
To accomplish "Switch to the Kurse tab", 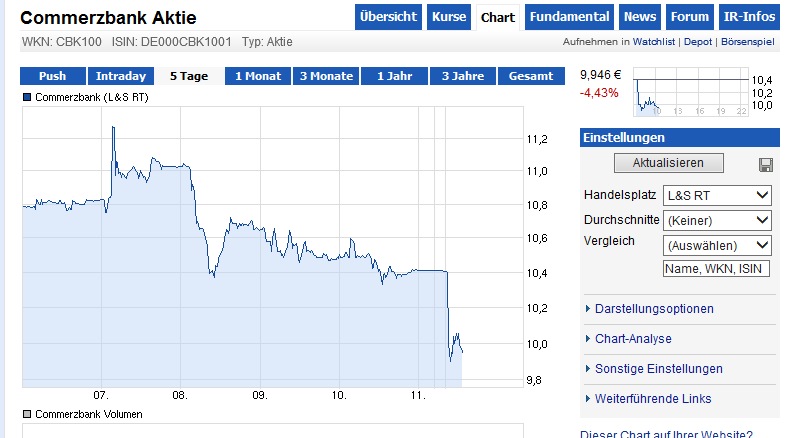I will click(x=449, y=17).
